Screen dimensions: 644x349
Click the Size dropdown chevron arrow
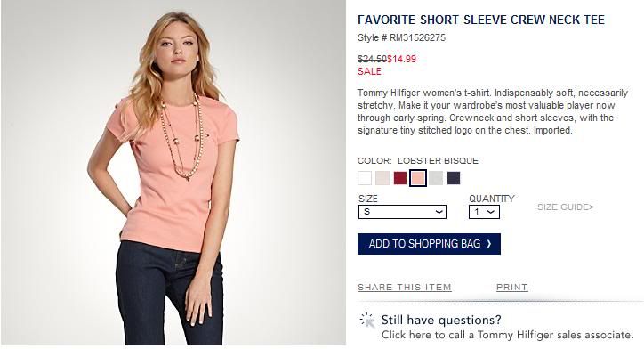(439, 212)
